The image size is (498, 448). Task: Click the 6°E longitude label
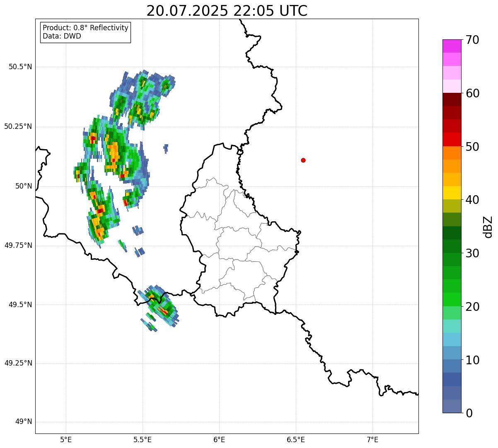[x=219, y=439]
